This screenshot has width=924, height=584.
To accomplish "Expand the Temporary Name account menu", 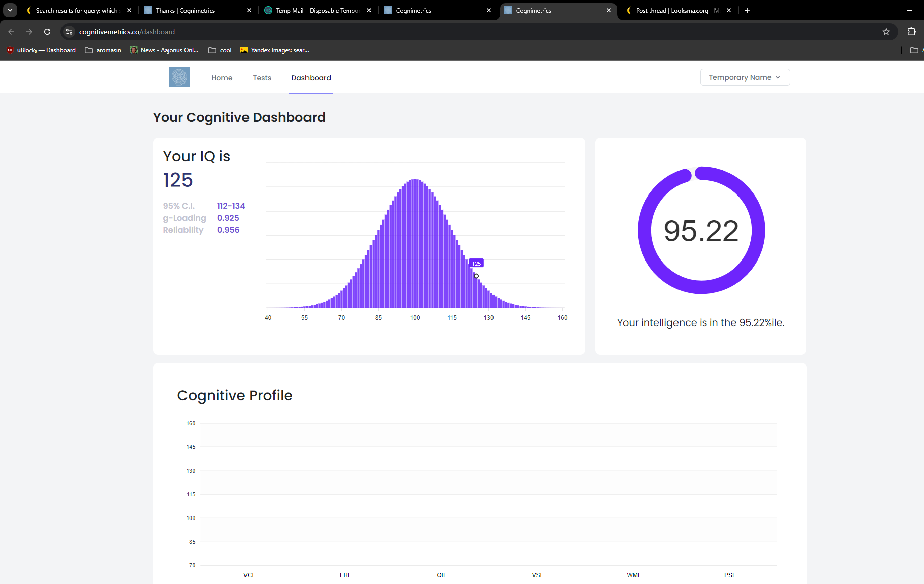I will point(745,77).
